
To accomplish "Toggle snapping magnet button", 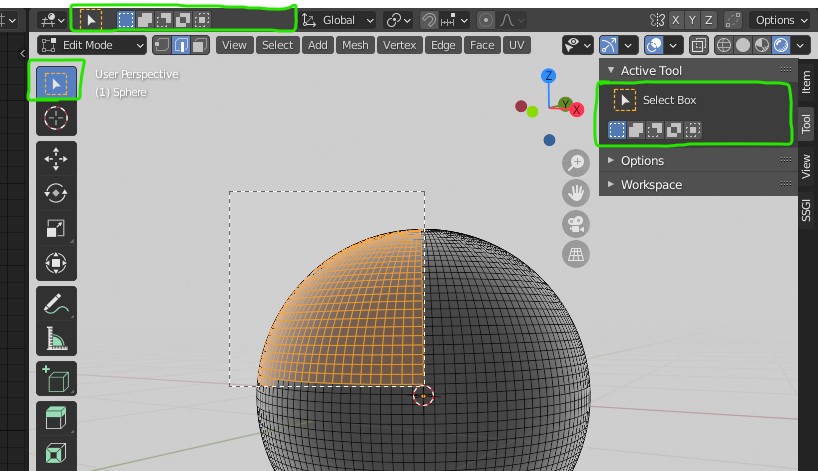I will pyautogui.click(x=429, y=20).
